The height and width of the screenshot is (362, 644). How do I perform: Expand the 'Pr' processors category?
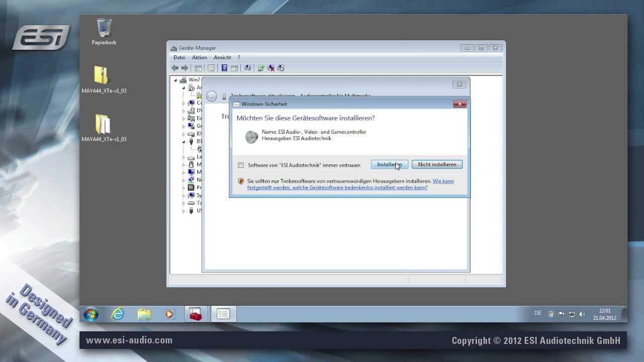coord(184,188)
